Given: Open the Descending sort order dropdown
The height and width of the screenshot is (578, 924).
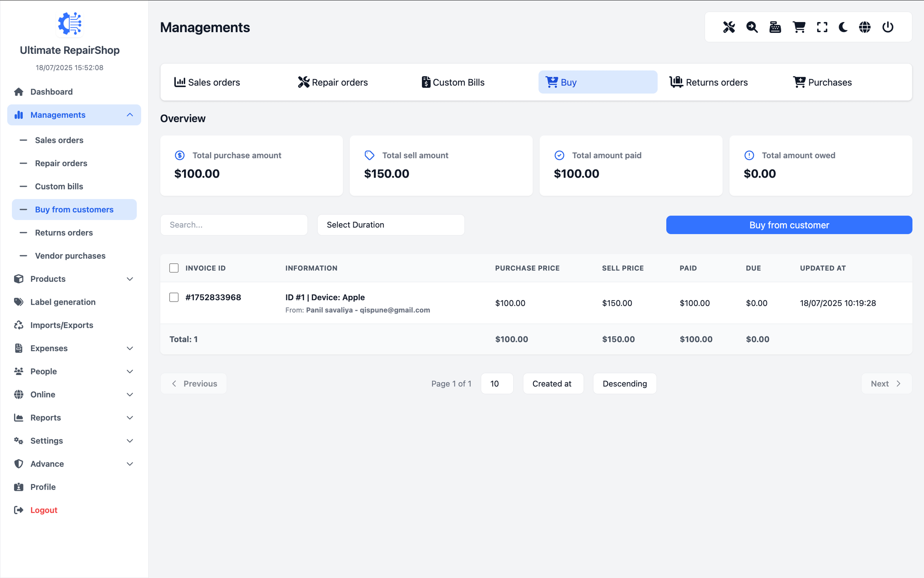Looking at the screenshot, I should coord(624,383).
